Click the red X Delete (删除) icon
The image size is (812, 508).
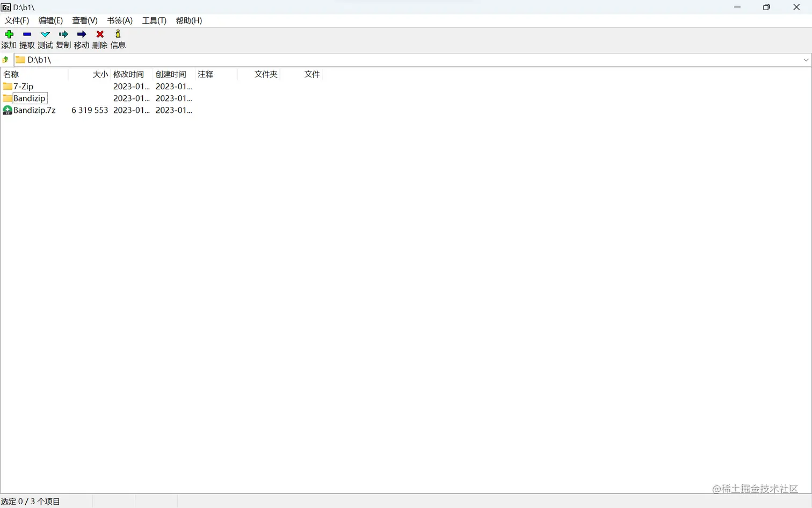tap(100, 34)
